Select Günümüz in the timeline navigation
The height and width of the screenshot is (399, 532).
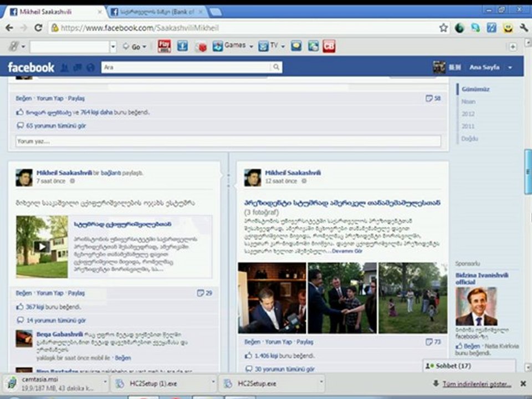tap(475, 89)
